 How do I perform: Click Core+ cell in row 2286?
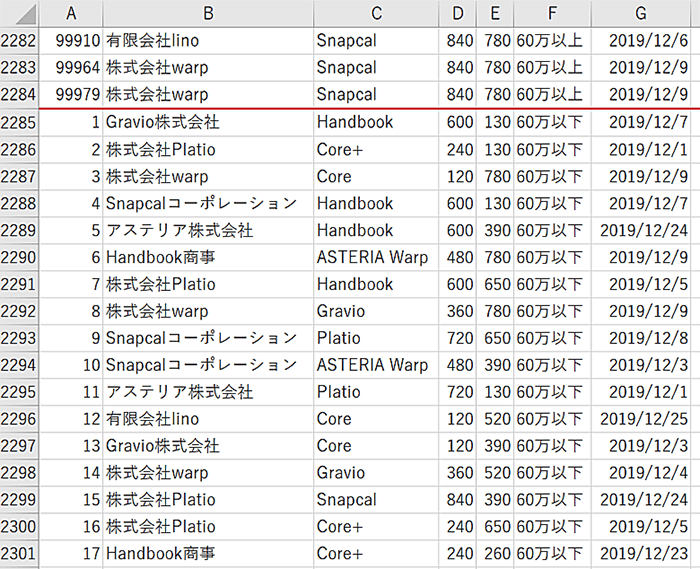point(376,150)
